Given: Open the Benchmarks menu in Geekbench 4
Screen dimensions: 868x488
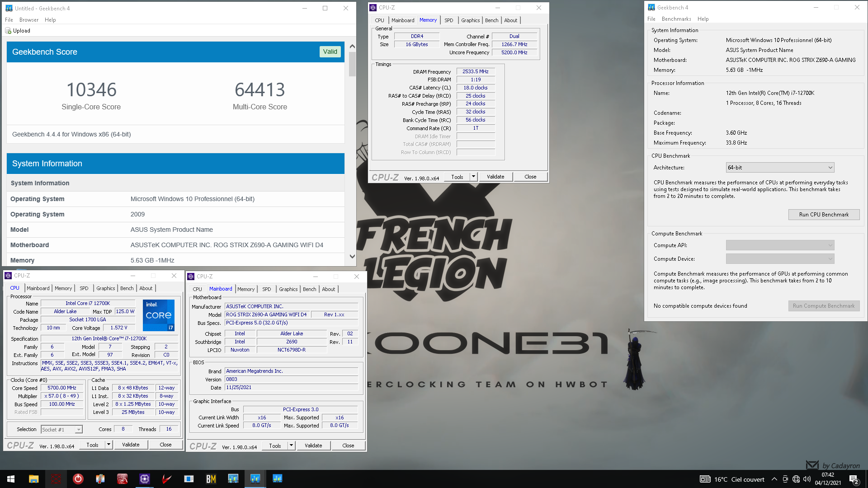Looking at the screenshot, I should point(676,19).
